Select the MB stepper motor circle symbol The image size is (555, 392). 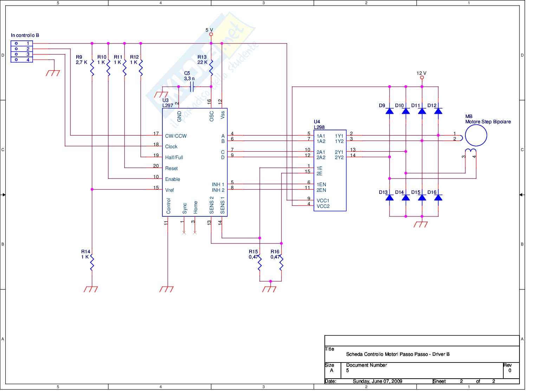click(476, 136)
